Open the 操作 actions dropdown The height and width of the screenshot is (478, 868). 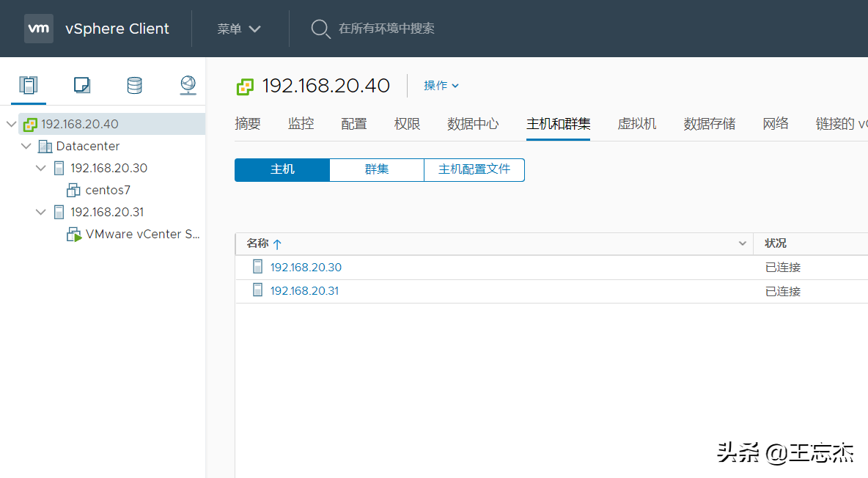point(441,85)
